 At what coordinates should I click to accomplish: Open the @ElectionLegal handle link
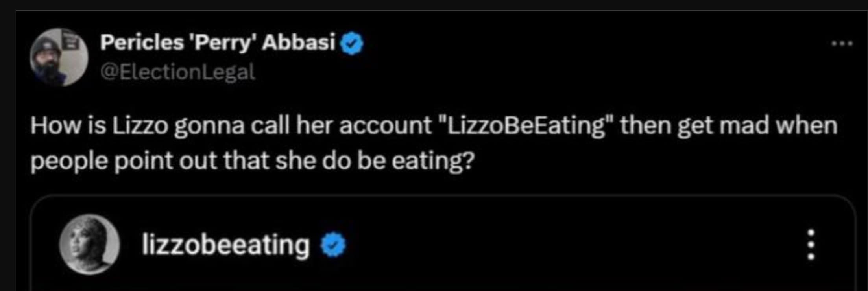177,72
